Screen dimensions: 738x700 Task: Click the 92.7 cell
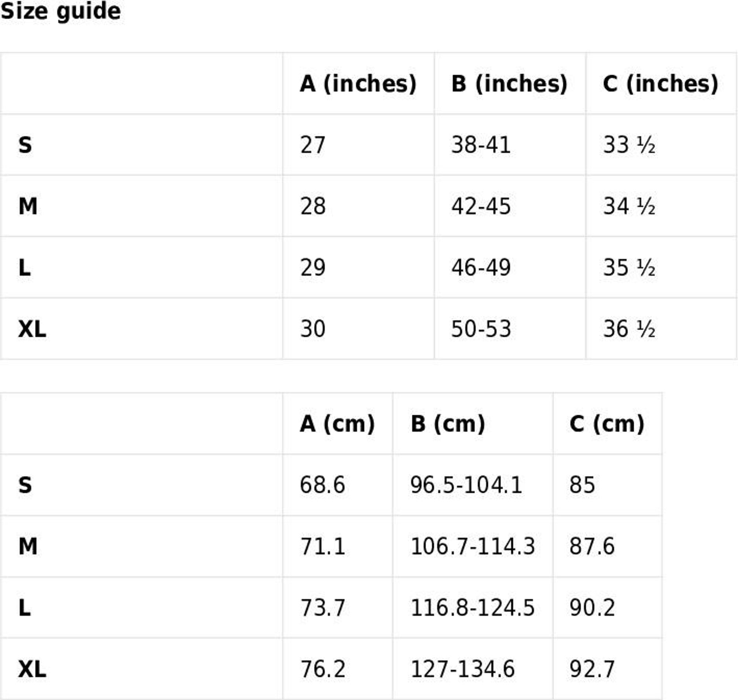[592, 669]
